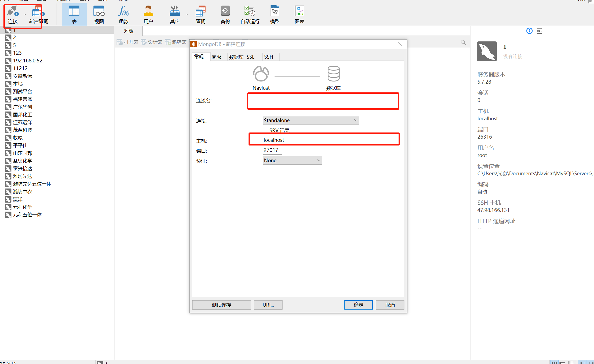The image size is (594, 364).
Task: Select the 元利化学 connection
Action: click(57, 207)
